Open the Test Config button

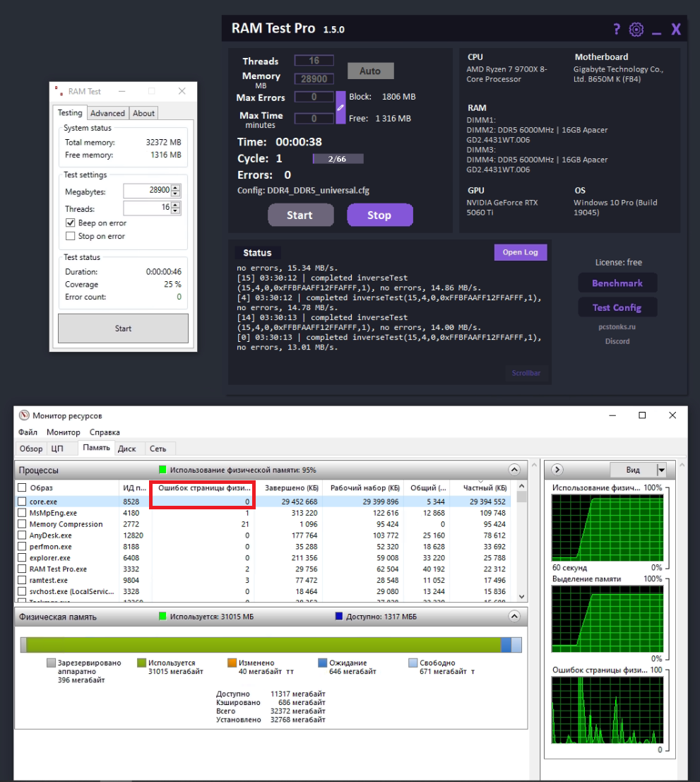617,308
